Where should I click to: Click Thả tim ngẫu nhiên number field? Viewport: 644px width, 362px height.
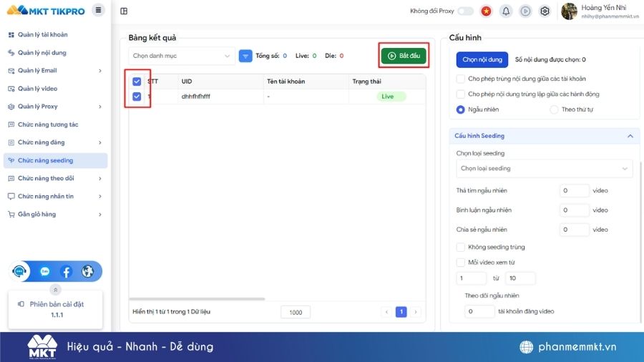574,190
